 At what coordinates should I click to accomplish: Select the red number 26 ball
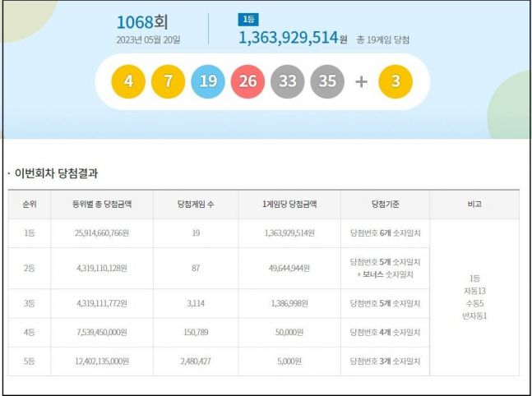click(248, 82)
